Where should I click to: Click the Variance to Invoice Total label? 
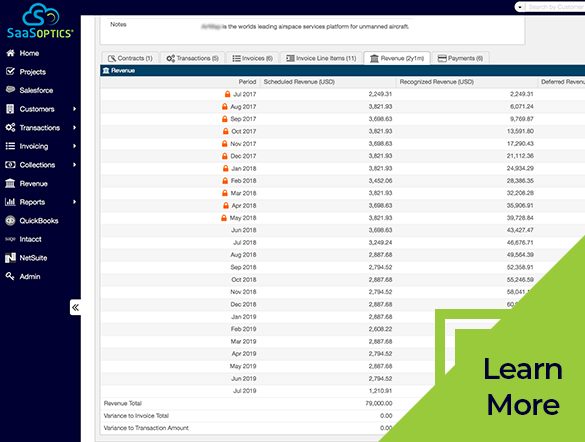(136, 416)
